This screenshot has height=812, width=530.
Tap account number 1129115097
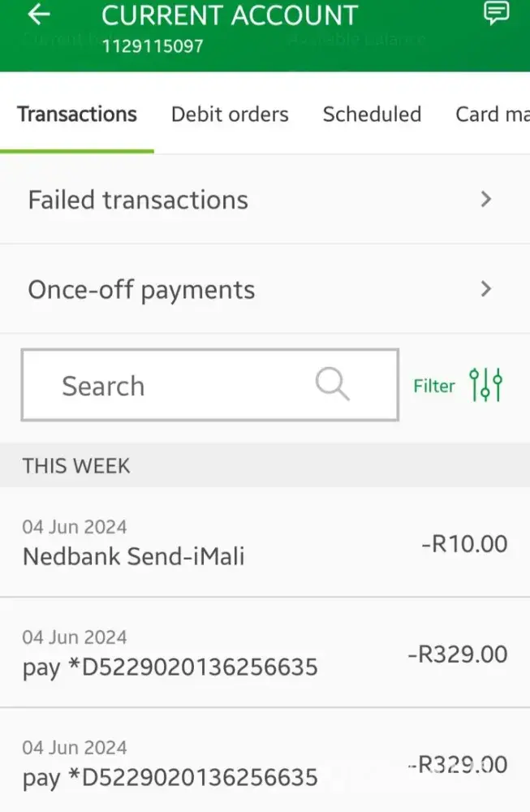tap(153, 45)
